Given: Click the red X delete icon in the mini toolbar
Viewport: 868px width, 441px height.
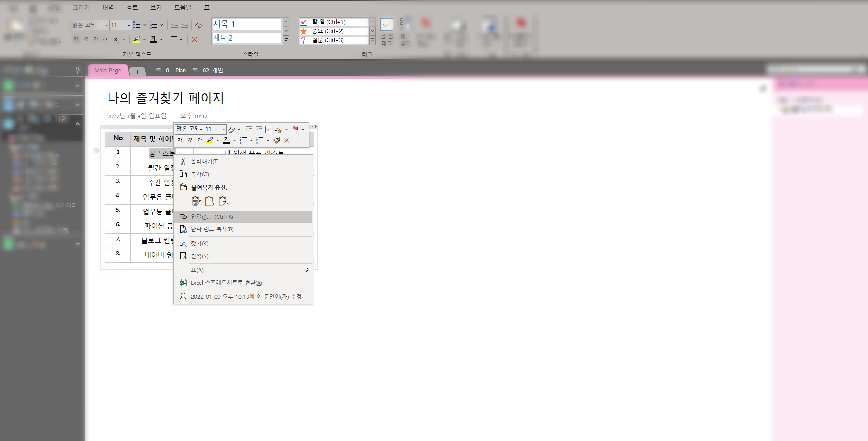Looking at the screenshot, I should click(287, 140).
